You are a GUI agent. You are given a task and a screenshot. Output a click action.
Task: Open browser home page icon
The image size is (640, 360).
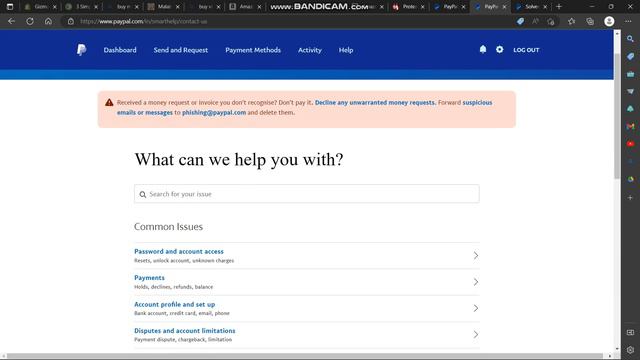(x=48, y=21)
